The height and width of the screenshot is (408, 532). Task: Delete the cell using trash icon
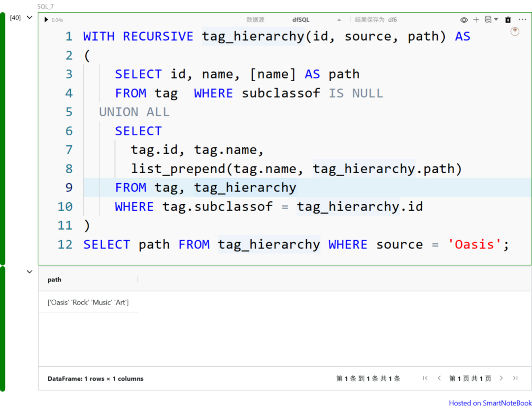[x=508, y=20]
